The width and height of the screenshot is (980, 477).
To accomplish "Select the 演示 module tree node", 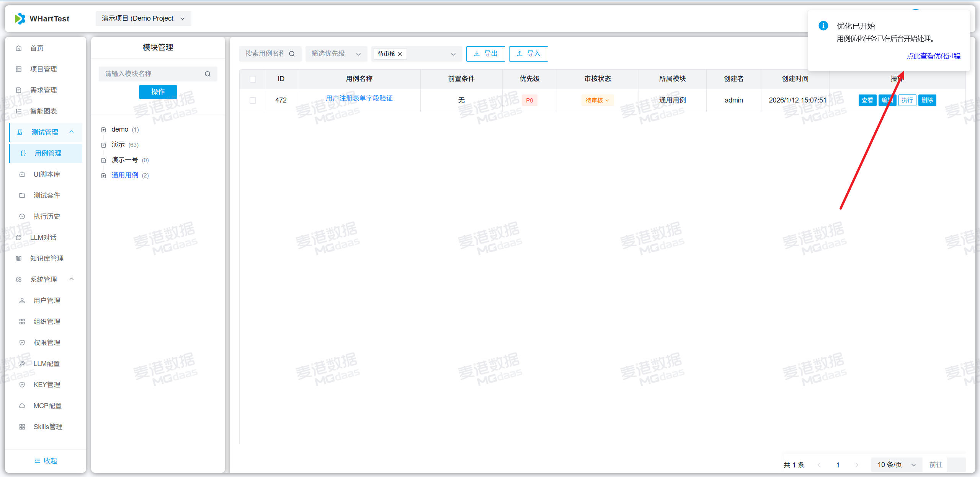I will tap(118, 145).
